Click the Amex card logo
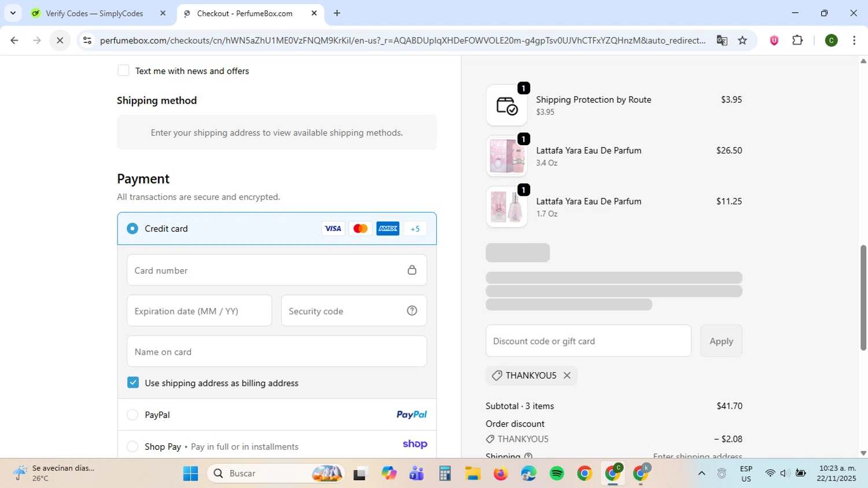The width and height of the screenshot is (868, 488). click(388, 229)
